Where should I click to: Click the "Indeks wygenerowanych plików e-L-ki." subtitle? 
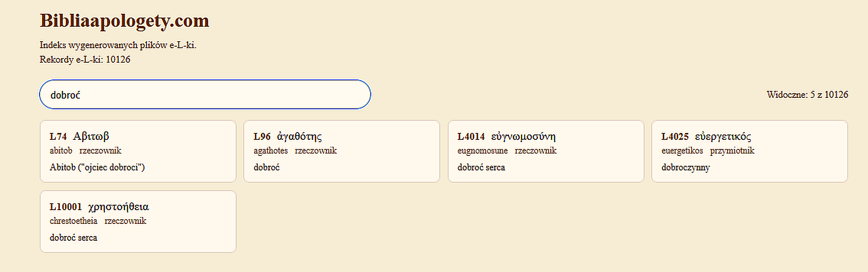pos(118,45)
